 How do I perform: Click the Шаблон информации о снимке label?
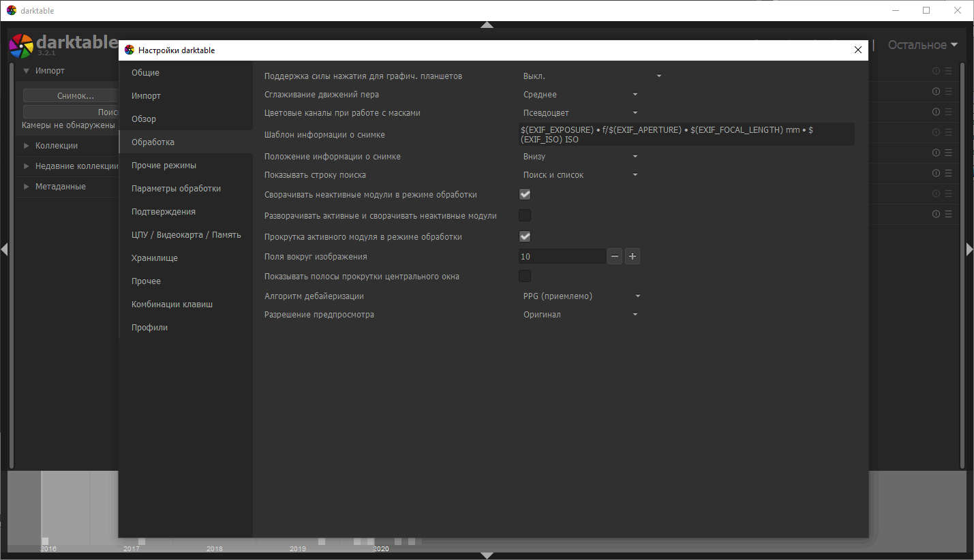point(324,135)
